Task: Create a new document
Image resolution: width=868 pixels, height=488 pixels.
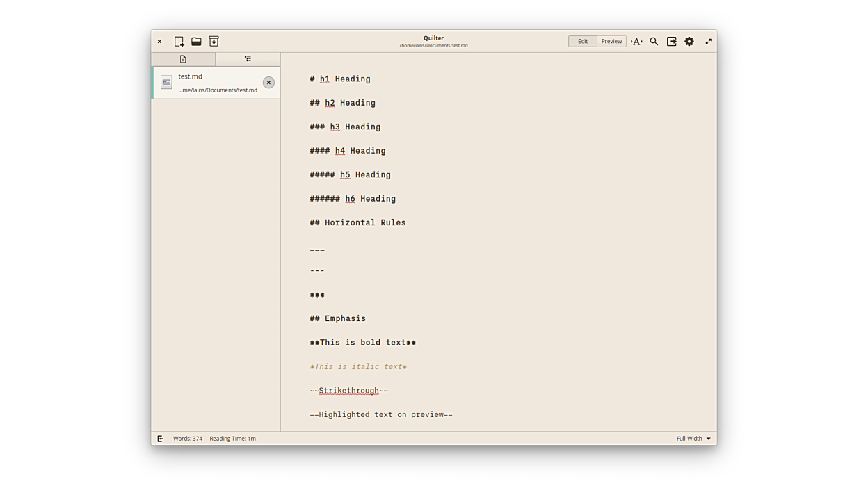Action: (x=179, y=42)
